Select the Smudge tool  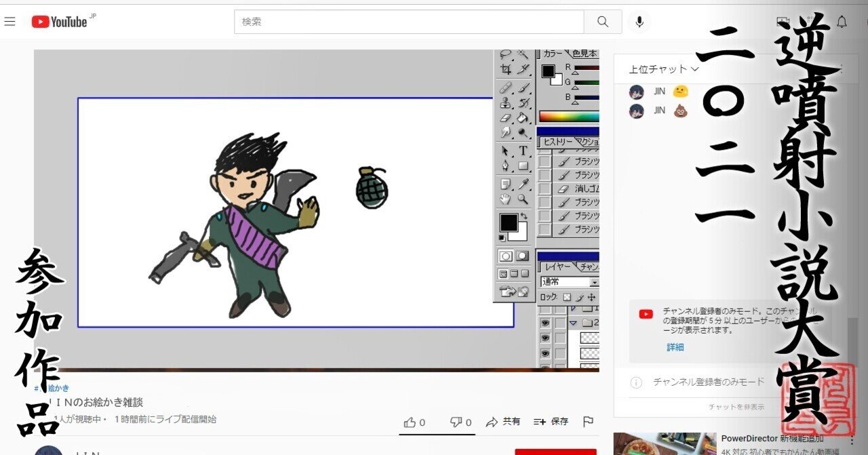(x=506, y=132)
